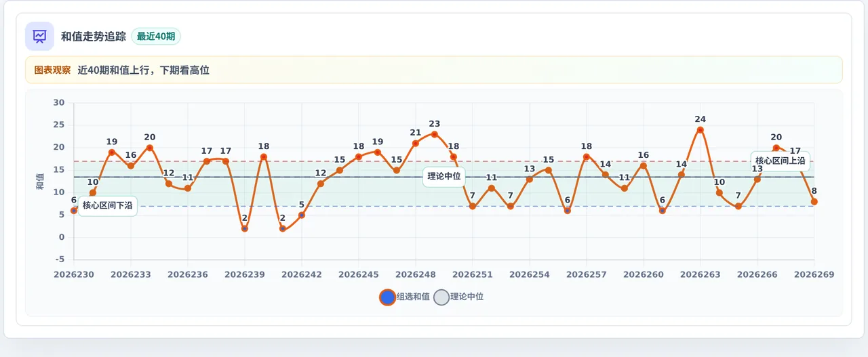The width and height of the screenshot is (868, 357).
Task: Click the text 近40期和值上行，下期看高位
Action: point(143,70)
